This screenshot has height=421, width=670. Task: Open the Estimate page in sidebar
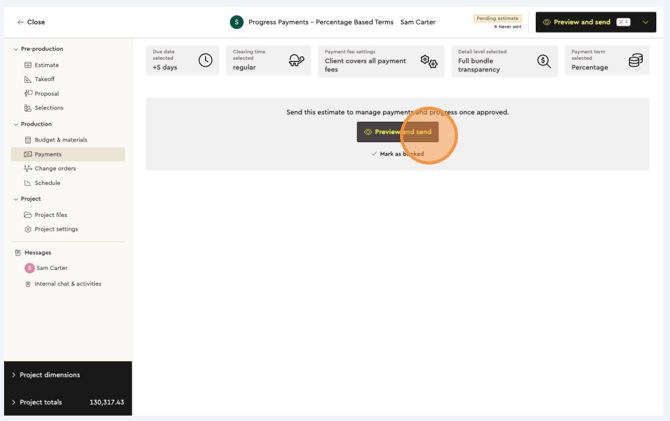46,65
